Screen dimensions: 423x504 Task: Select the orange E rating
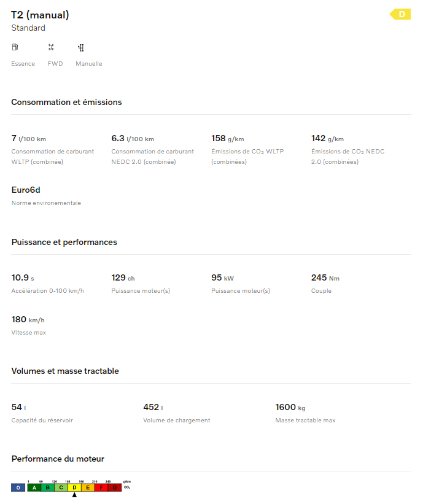[x=88, y=487]
